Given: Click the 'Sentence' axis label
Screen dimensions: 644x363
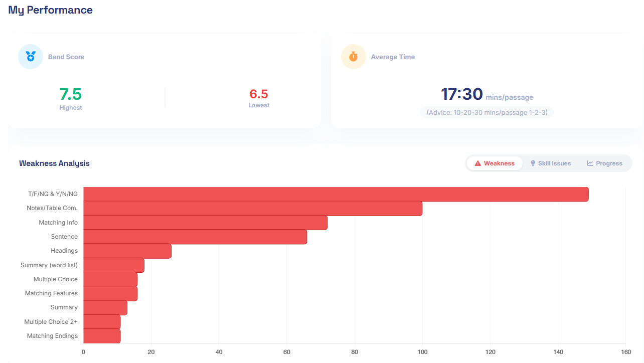Looking at the screenshot, I should [64, 237].
